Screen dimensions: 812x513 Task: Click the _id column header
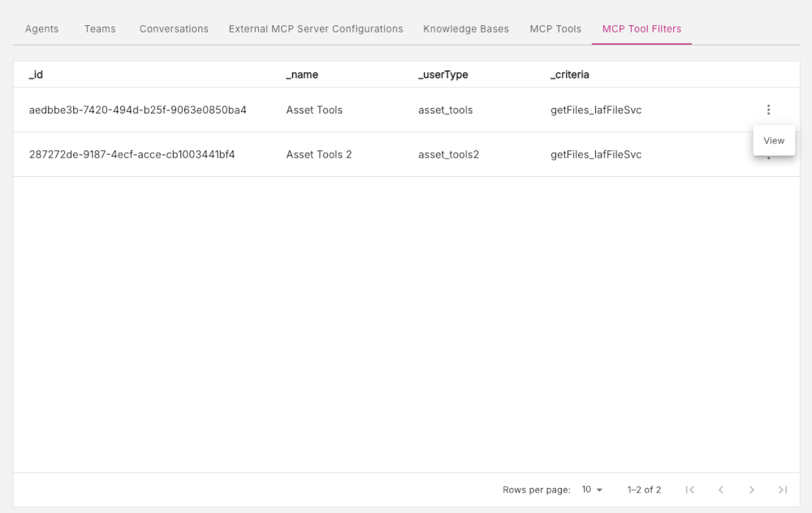[36, 75]
